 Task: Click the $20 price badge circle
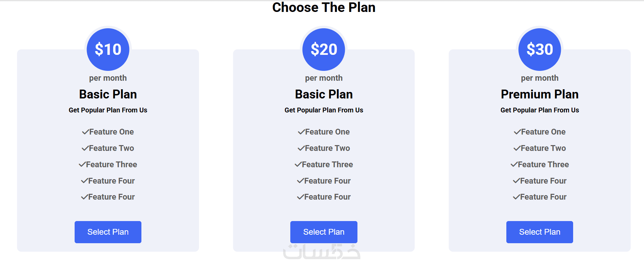tap(324, 49)
